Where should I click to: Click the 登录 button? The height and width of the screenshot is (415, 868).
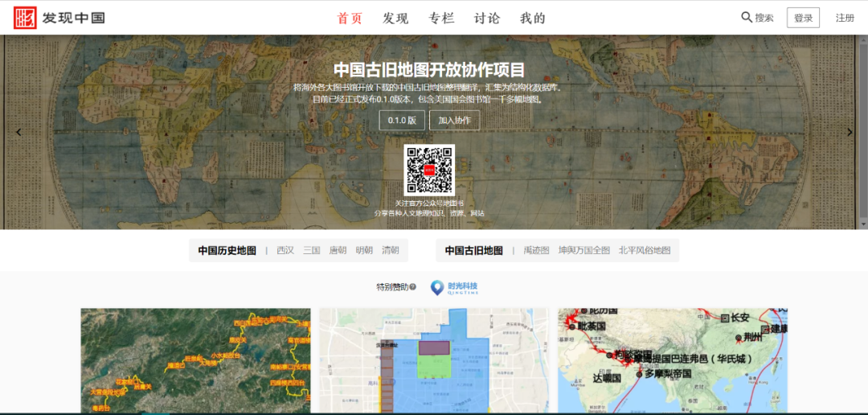click(803, 18)
